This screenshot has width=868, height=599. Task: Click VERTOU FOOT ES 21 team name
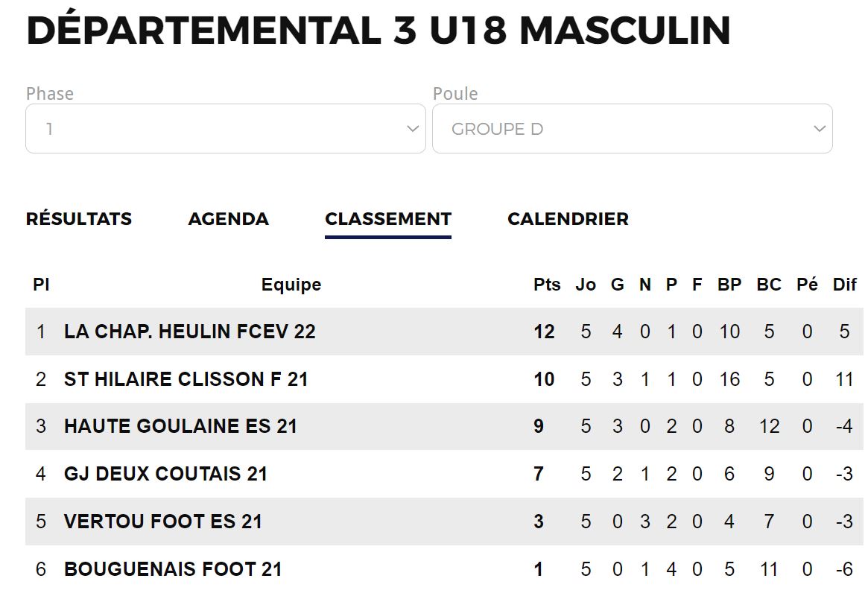tap(162, 522)
